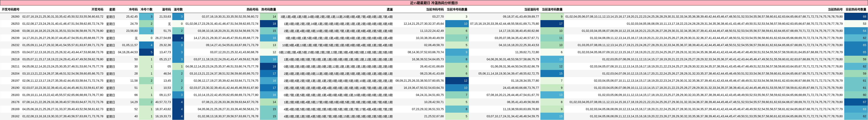This screenshot has height=120, width=868.
Task: Select the 温号码 column header
Action: (166, 10)
